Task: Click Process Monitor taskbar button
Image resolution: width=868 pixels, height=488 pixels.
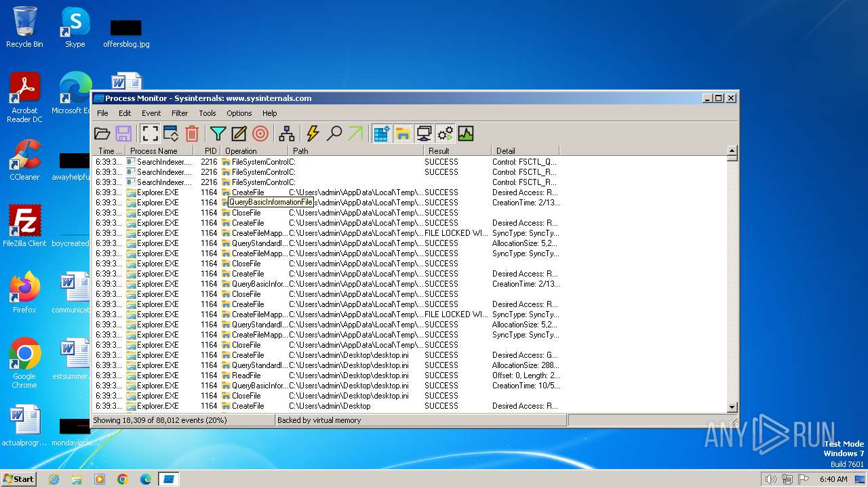Action: pyautogui.click(x=169, y=479)
